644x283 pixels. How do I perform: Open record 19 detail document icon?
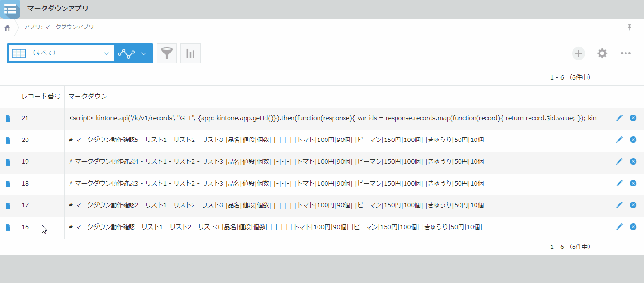click(x=8, y=162)
